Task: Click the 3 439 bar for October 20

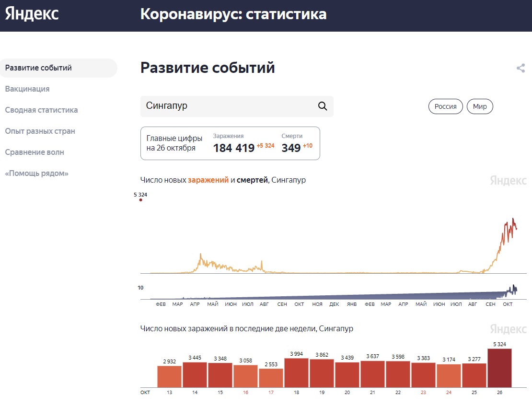Action: point(347,375)
